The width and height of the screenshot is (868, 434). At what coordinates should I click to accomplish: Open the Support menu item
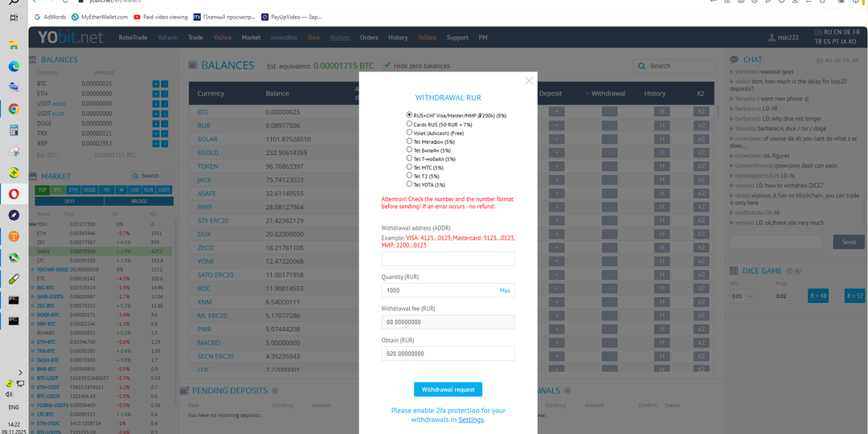[x=458, y=38]
